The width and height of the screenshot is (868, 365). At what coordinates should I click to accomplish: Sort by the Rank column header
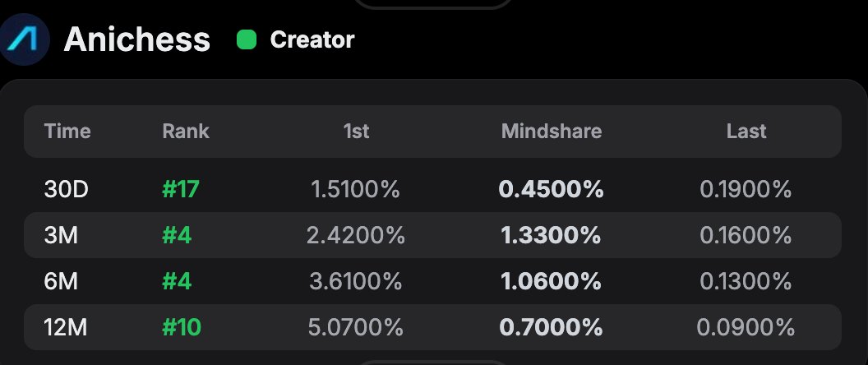[x=186, y=131]
